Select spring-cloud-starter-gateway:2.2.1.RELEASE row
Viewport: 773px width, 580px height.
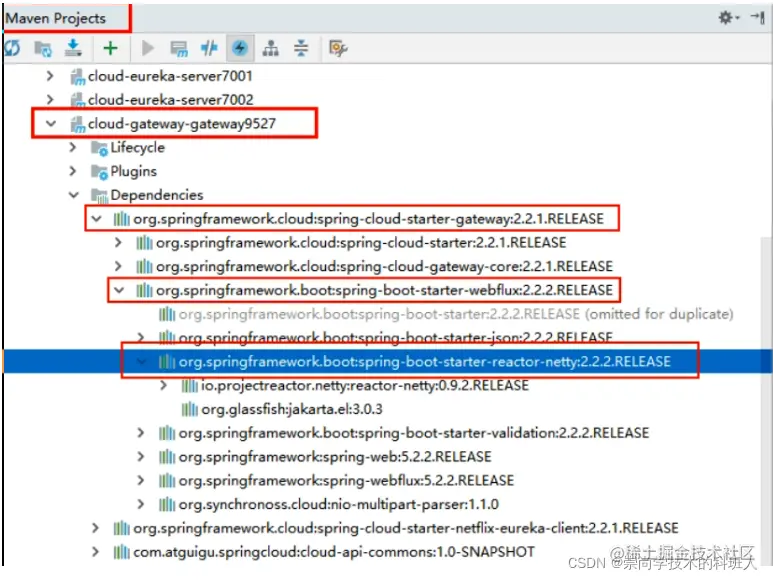tap(368, 218)
